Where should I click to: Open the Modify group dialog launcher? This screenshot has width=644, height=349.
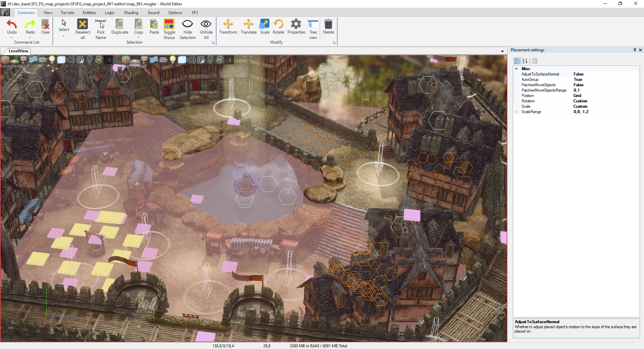point(334,43)
